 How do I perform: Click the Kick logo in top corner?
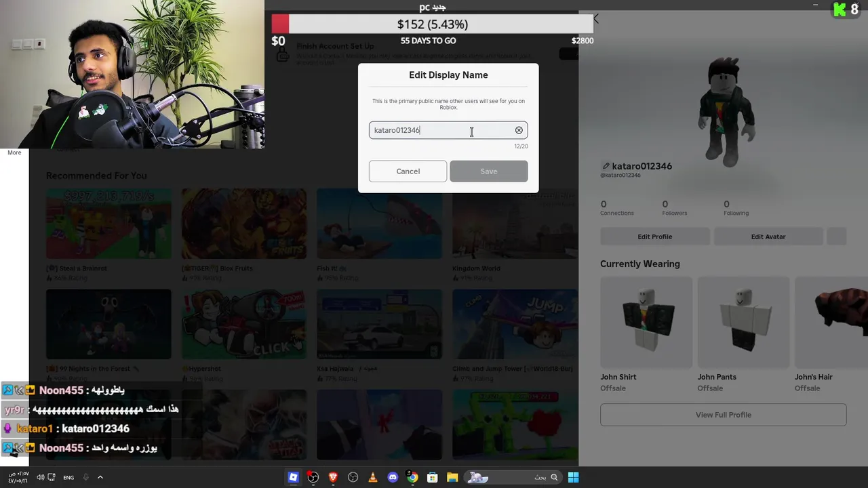840,9
